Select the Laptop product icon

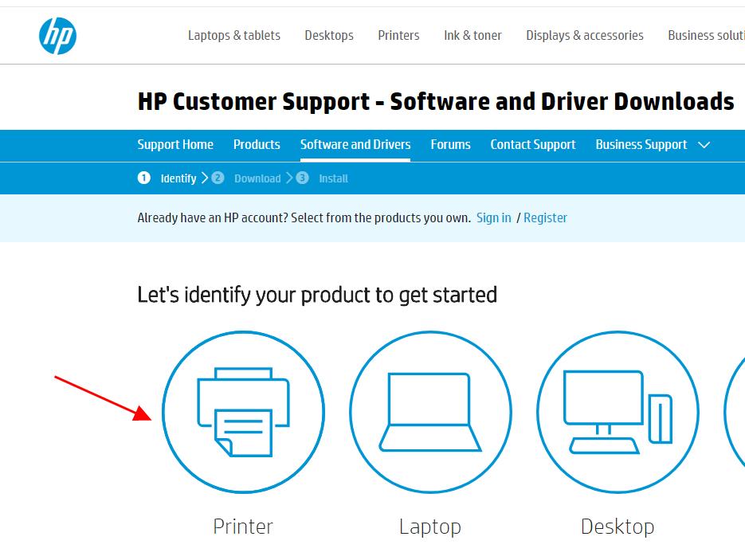[x=430, y=413]
